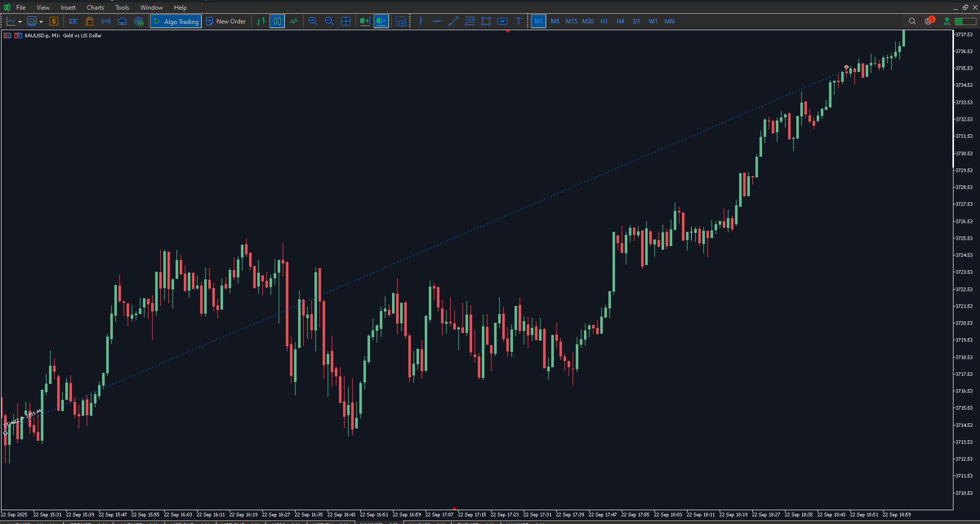Open the Market shopping bag icon
This screenshot has width=980, height=524.
[89, 21]
